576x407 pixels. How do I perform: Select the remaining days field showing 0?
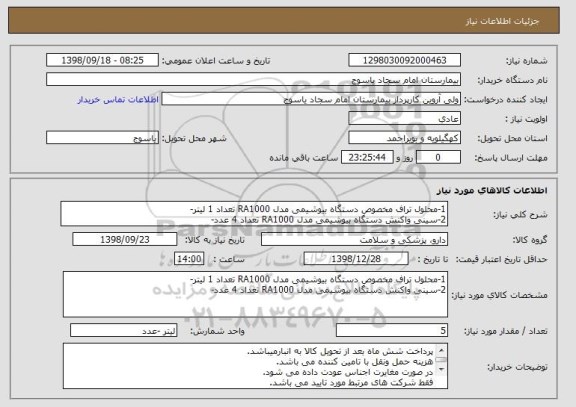click(438, 158)
